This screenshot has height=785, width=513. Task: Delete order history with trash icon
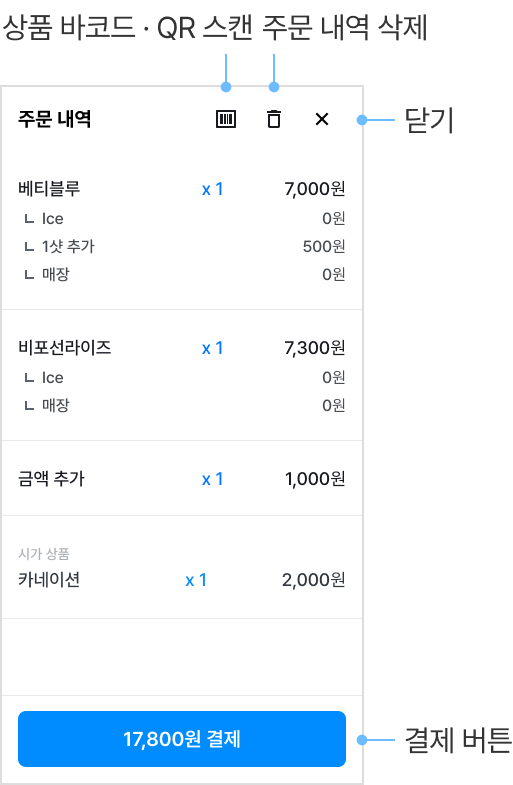pos(274,119)
